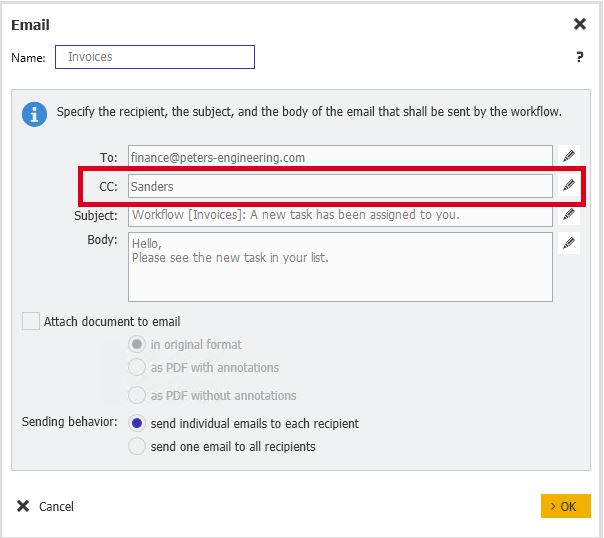Click into the Subject text field

click(x=340, y=215)
